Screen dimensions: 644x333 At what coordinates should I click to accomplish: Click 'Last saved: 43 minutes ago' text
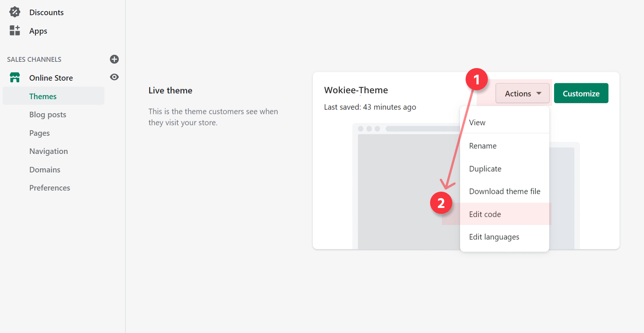point(370,107)
